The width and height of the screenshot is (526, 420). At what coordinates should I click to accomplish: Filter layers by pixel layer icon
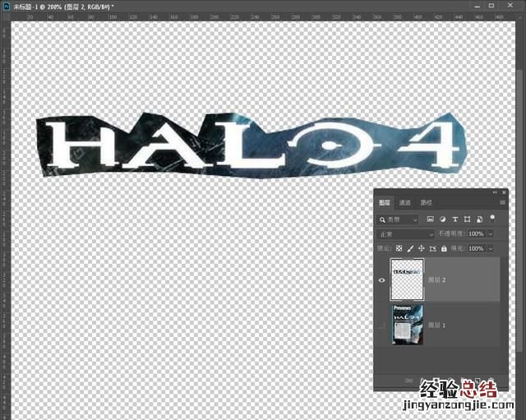pyautogui.click(x=430, y=219)
